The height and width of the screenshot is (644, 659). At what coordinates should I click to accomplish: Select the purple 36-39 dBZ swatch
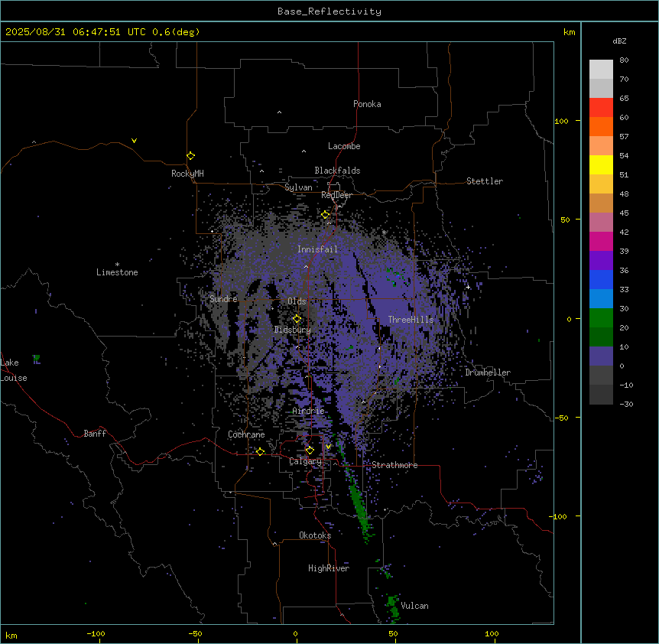pos(601,260)
